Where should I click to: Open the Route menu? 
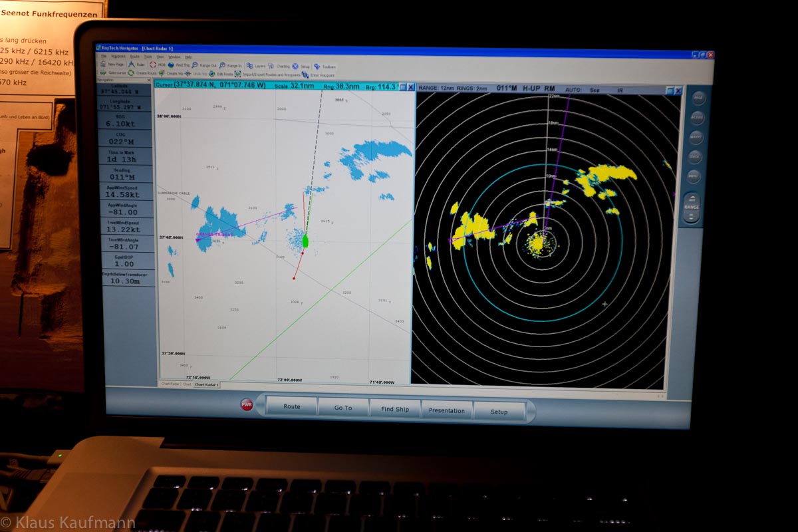(x=135, y=57)
